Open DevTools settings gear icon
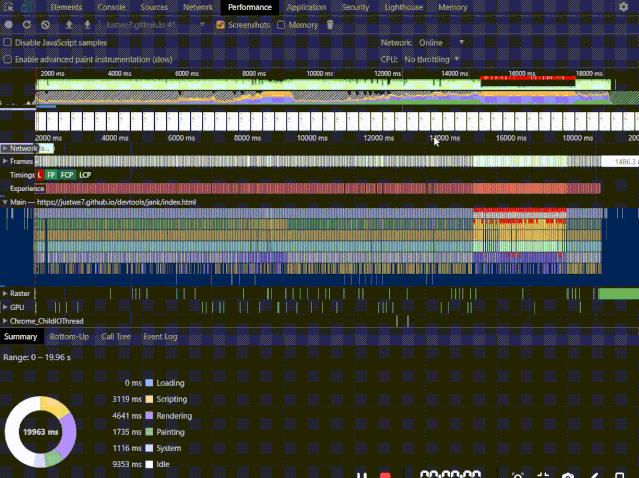The width and height of the screenshot is (639, 478). (623, 7)
